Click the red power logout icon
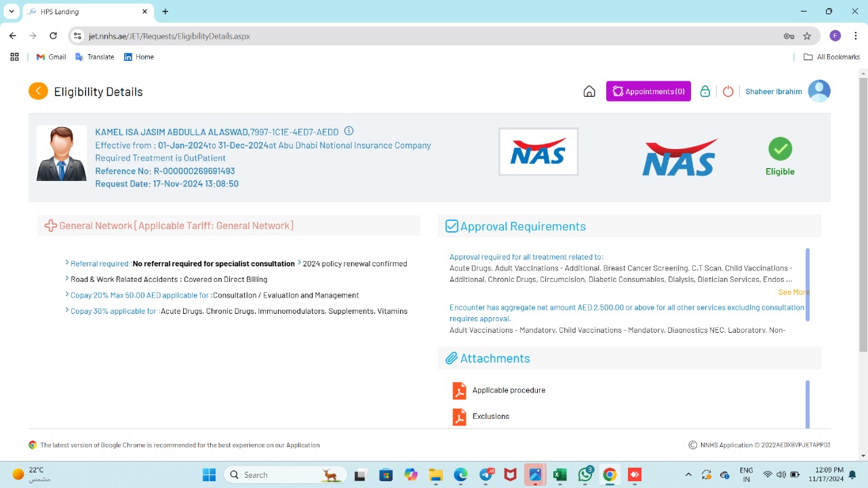Screen dimensions: 868x488 point(728,91)
